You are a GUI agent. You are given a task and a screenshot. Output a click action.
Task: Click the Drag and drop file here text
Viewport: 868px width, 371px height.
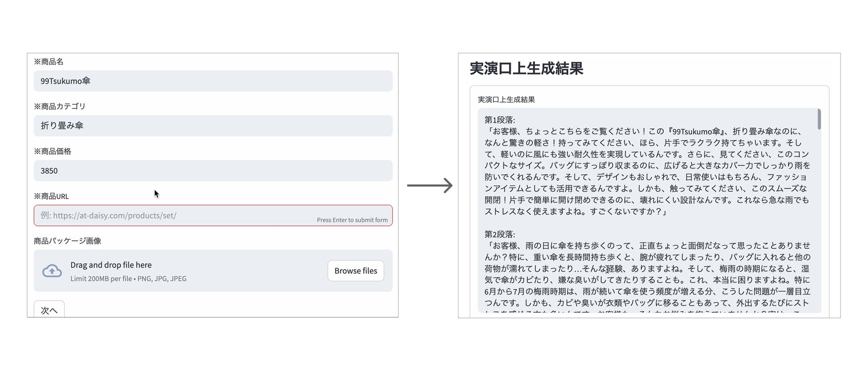pos(111,265)
